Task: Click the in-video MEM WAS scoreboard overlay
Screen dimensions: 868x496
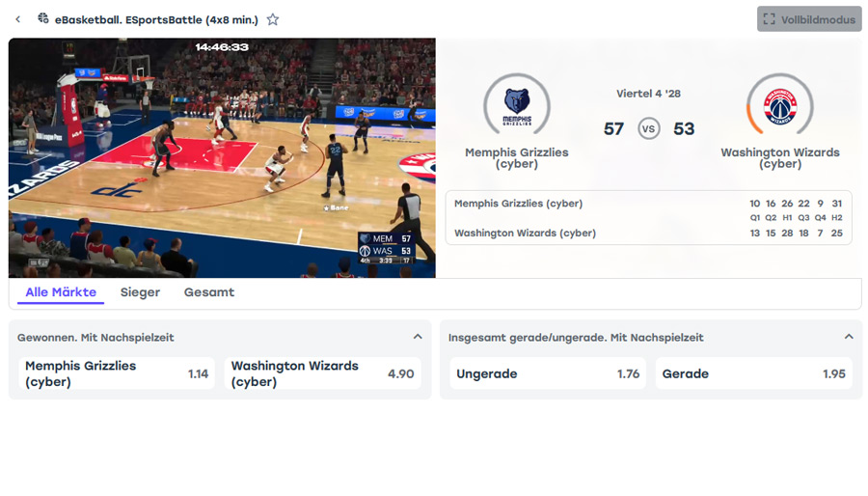Action: pos(386,247)
